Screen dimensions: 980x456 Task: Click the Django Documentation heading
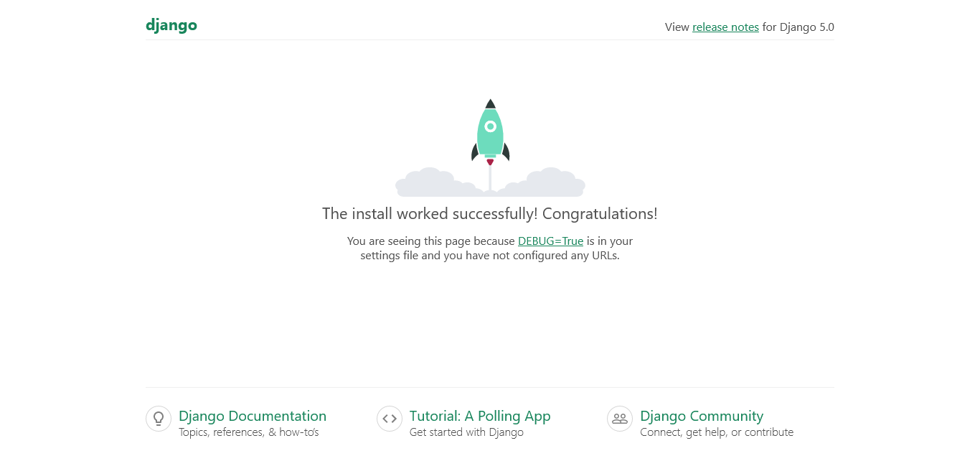point(253,416)
